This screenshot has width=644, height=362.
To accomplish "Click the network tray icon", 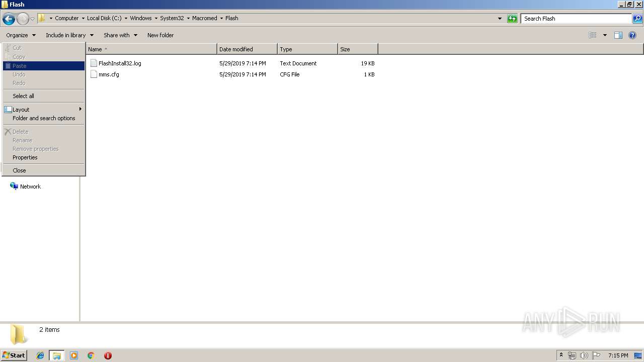I will pos(572,355).
